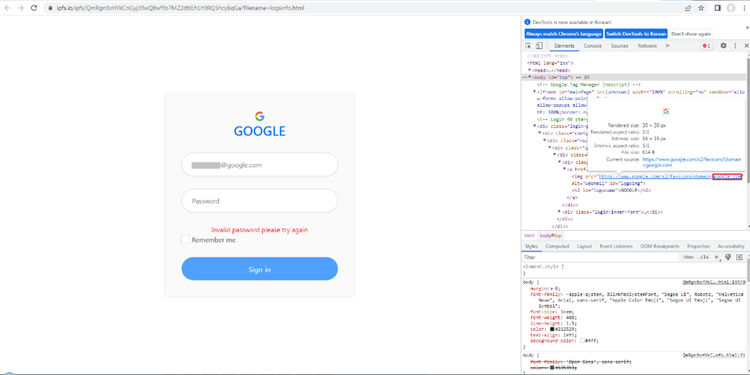Expand the head element node
The height and width of the screenshot is (375, 750).
529,70
